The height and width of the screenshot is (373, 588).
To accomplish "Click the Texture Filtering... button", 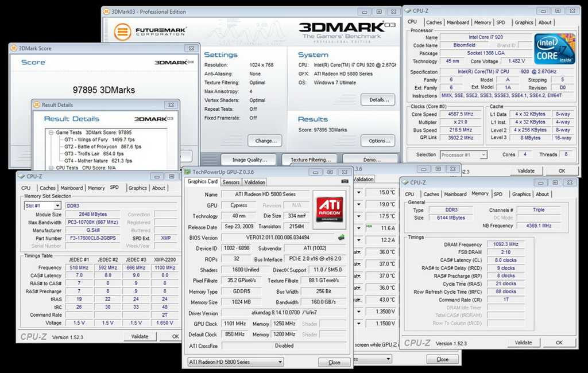I will click(x=310, y=160).
